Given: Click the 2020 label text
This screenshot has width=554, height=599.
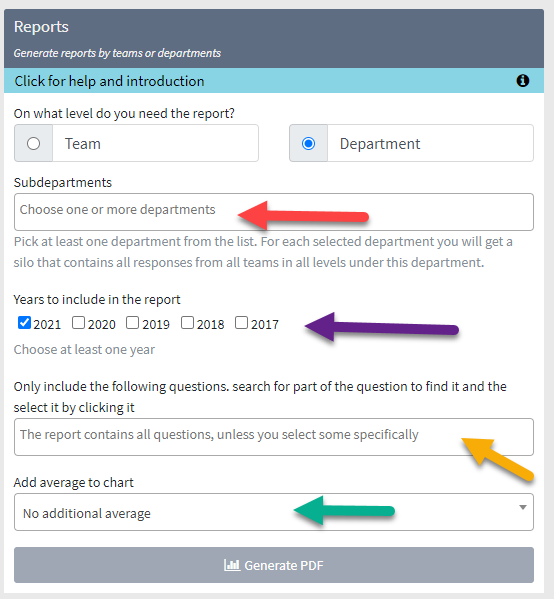Looking at the screenshot, I should 102,324.
